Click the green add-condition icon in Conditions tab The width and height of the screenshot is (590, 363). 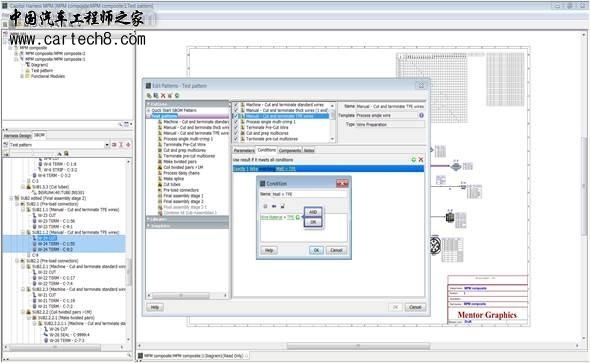414,159
